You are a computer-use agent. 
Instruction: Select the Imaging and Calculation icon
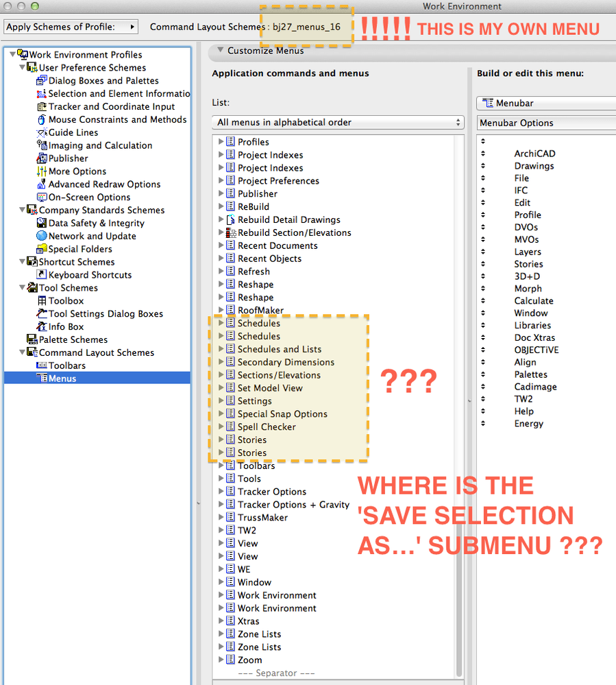point(41,145)
